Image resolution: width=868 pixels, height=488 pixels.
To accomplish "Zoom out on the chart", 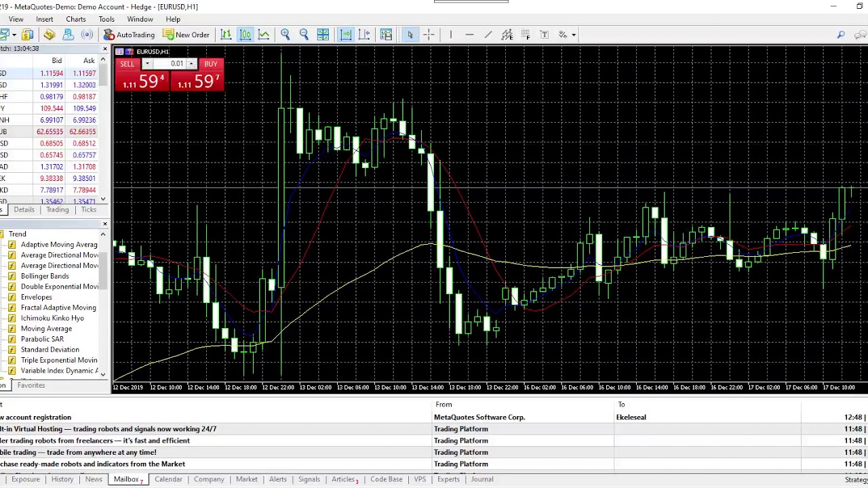I will click(x=304, y=35).
